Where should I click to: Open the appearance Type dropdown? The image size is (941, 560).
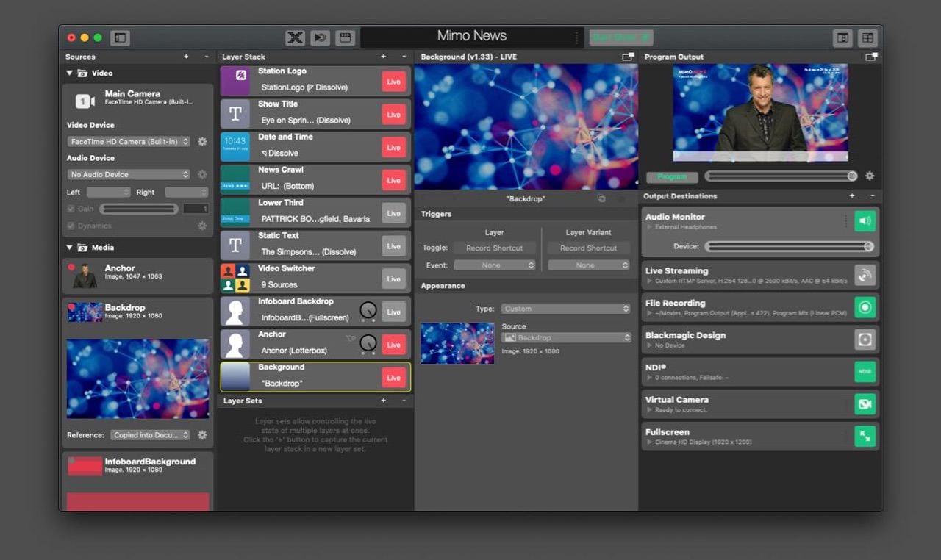[565, 309]
